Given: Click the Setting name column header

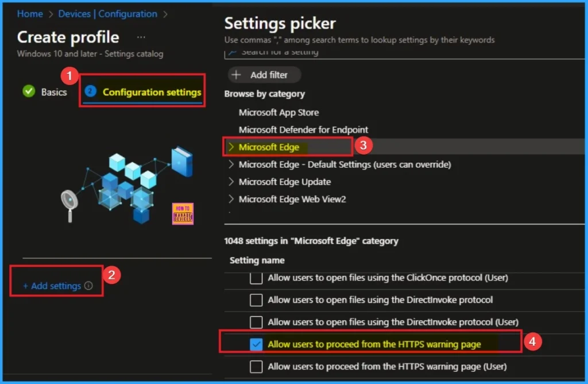Looking at the screenshot, I should 257,260.
